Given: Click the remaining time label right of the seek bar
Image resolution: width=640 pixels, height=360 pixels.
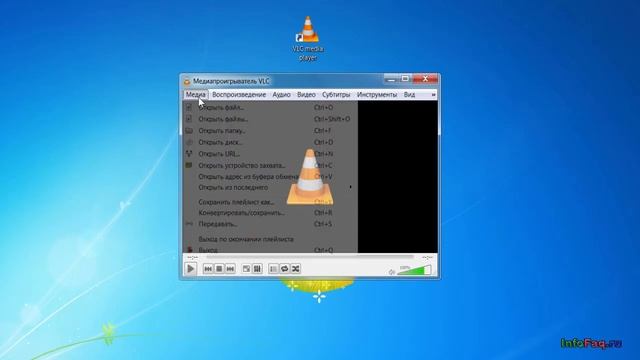Looking at the screenshot, I should pos(427,257).
